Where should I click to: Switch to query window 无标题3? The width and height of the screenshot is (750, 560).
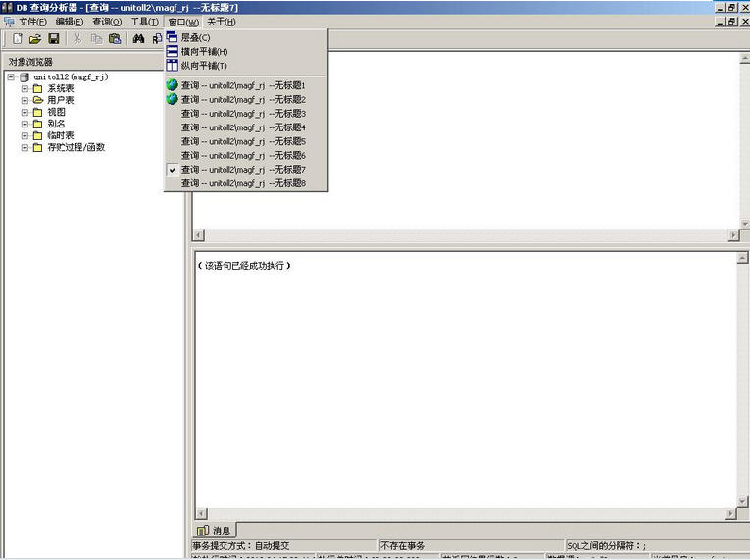(x=243, y=114)
